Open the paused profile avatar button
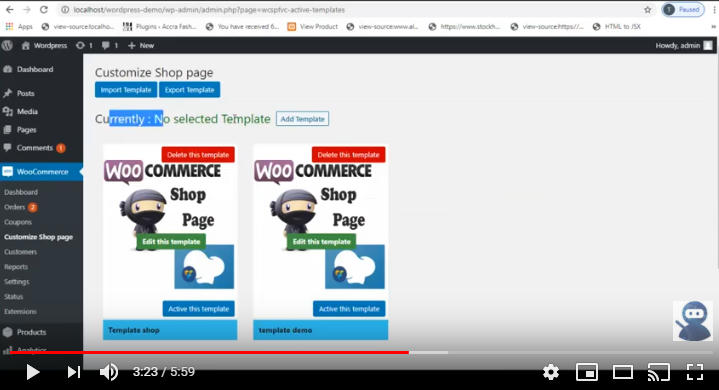Image resolution: width=719 pixels, height=390 pixels. (x=683, y=10)
